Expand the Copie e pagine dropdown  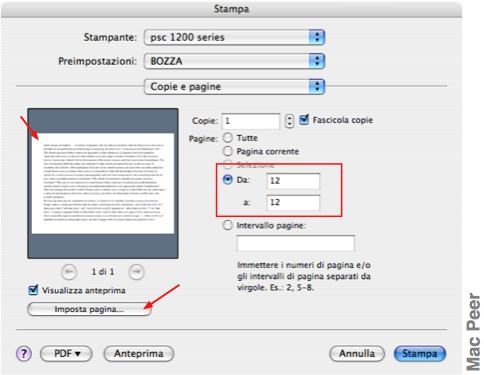[x=234, y=87]
